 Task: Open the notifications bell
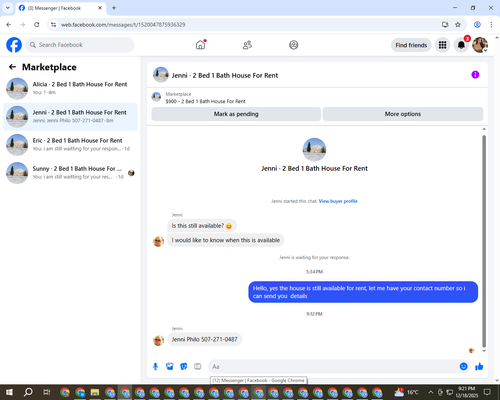(461, 45)
